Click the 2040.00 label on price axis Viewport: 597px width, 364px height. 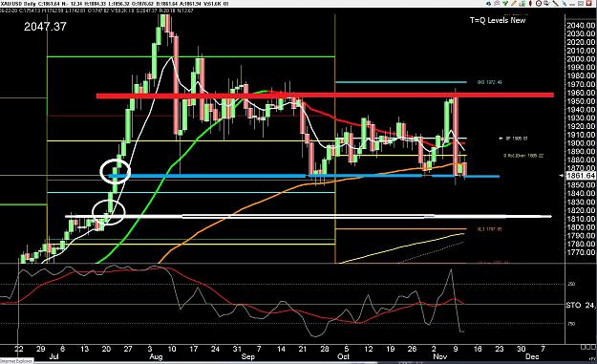pyautogui.click(x=581, y=26)
